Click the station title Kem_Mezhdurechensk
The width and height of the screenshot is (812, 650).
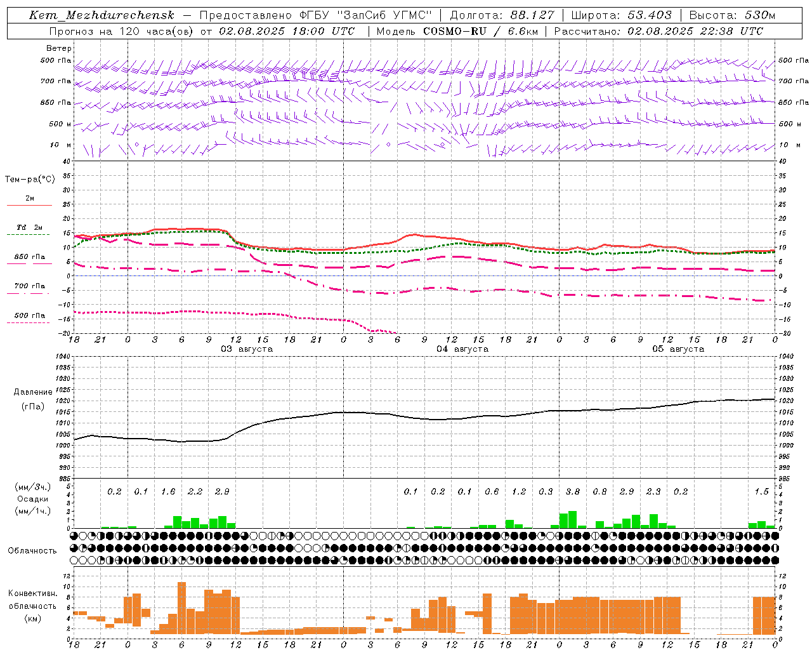point(101,15)
